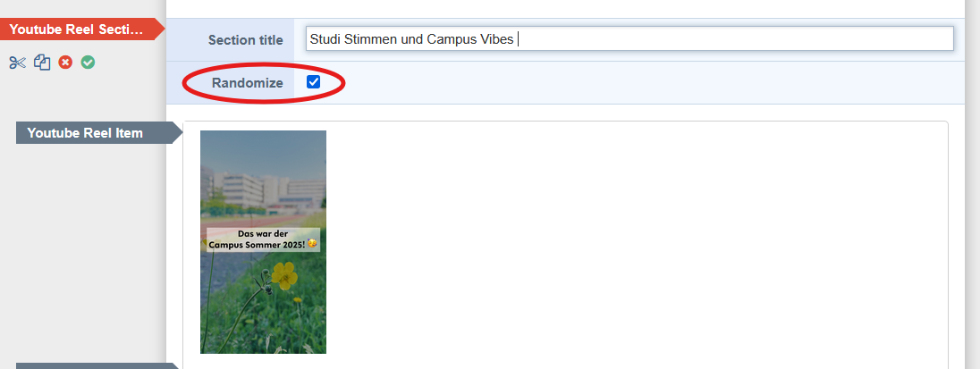980x369 pixels.
Task: Click the emoji in the reel caption
Action: click(x=313, y=244)
